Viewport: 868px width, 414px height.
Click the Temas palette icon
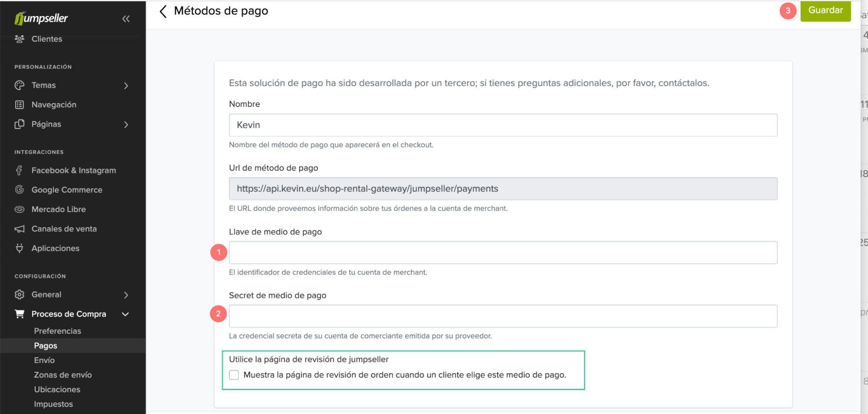[20, 85]
